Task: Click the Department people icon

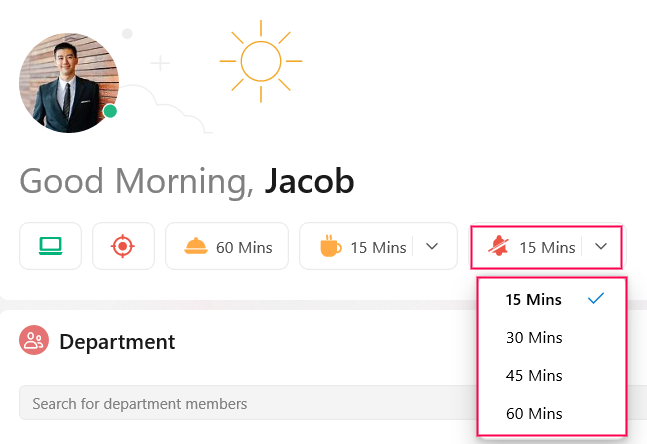Action: 34,340
